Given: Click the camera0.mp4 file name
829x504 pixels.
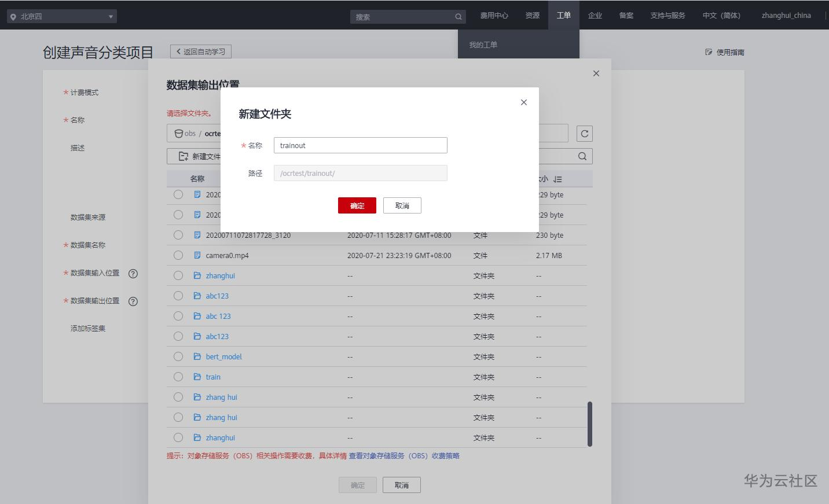Looking at the screenshot, I should [x=228, y=255].
